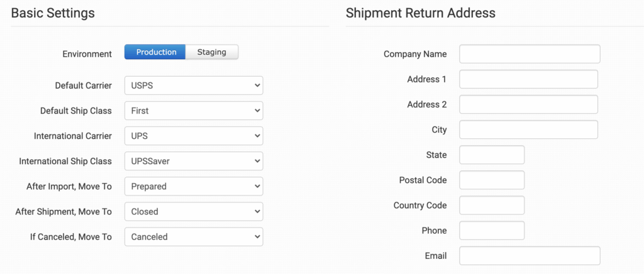This screenshot has height=274, width=644.
Task: Open After Import, Move To dropdown
Action: 194,186
